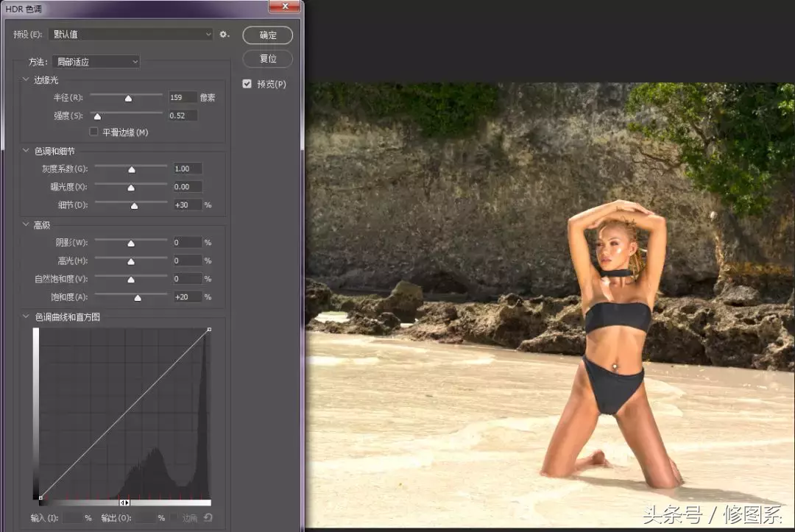
Task: Open the 方法 局部适应 dropdown
Action: [x=96, y=62]
